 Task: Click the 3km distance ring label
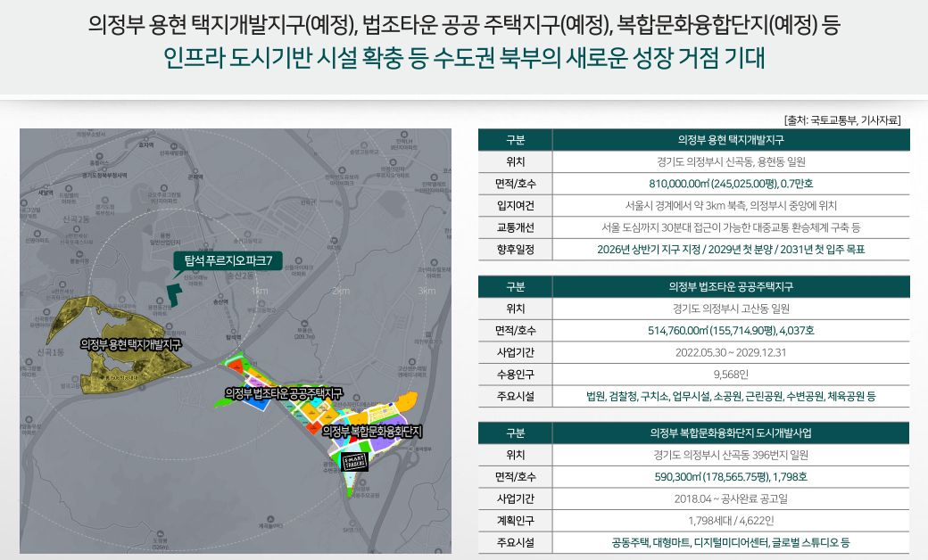click(427, 292)
